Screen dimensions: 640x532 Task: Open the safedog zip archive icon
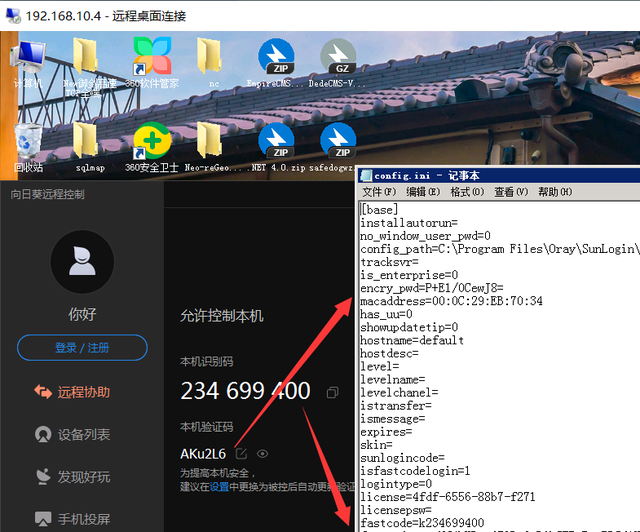coord(338,148)
